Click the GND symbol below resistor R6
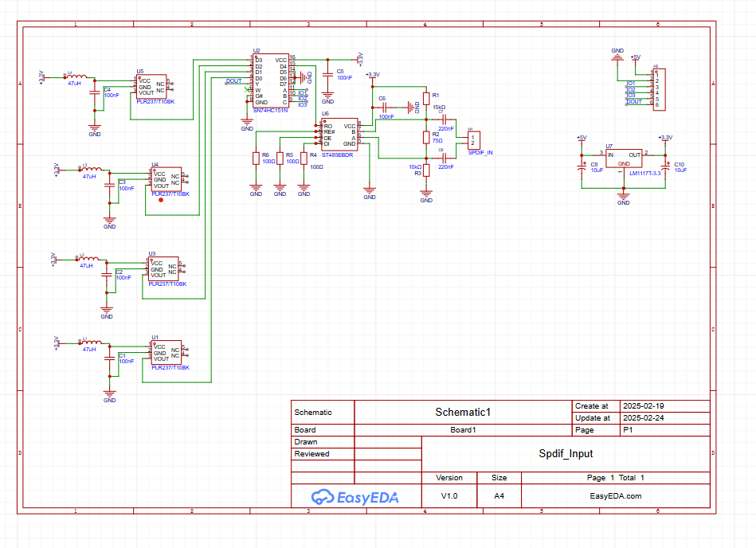756x548 pixels. pyautogui.click(x=256, y=190)
